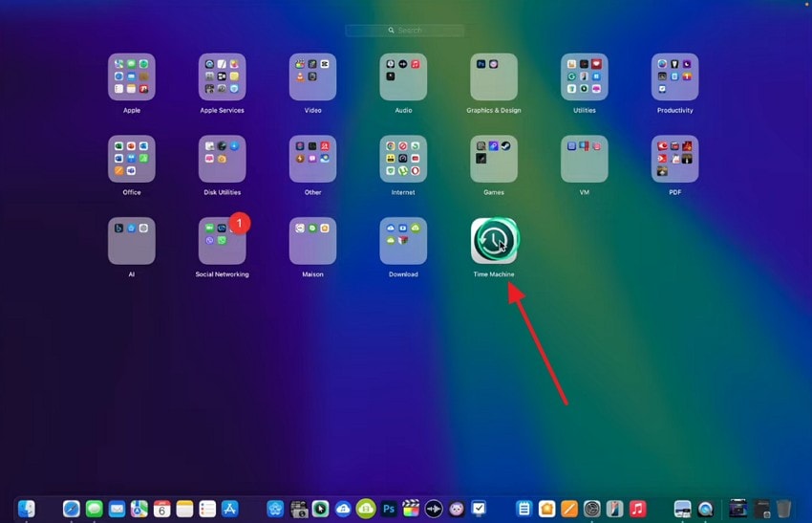Open Messages in the Dock
This screenshot has width=812, height=523.
click(95, 509)
